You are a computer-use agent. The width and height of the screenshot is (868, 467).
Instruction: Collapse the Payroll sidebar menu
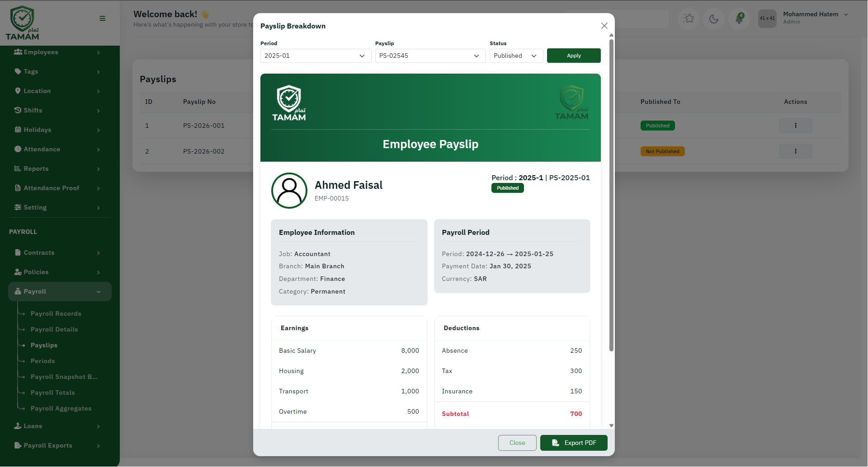pos(60,291)
